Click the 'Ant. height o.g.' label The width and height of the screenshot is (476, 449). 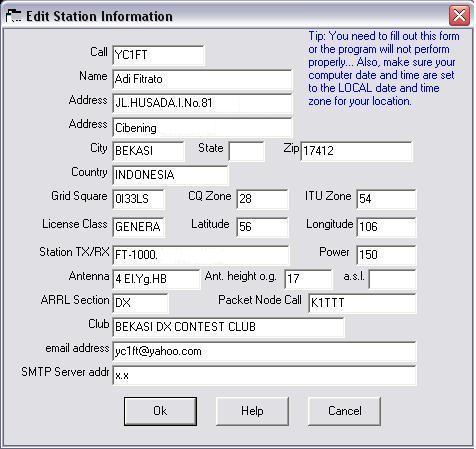[x=241, y=276]
